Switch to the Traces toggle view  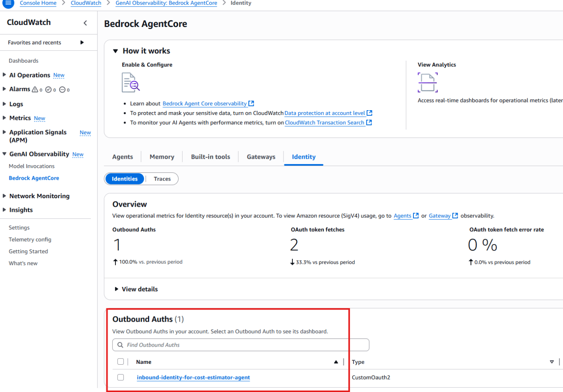[162, 179]
